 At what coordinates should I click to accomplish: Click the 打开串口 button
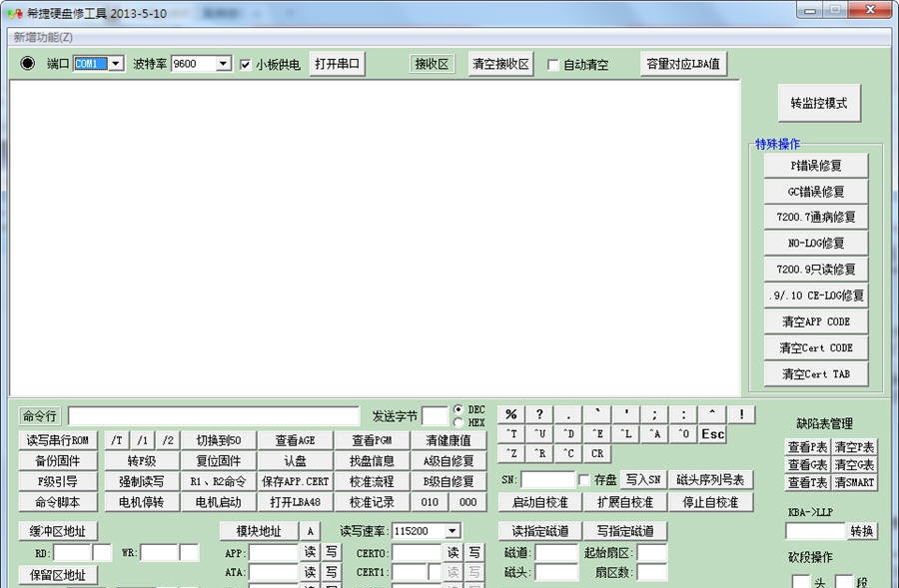click(338, 64)
